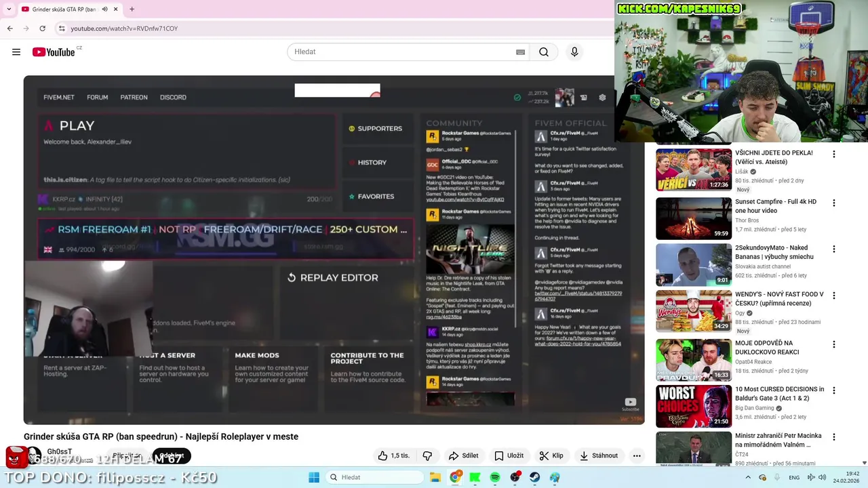
Task: Go to the YouTube home logo
Action: pyautogui.click(x=54, y=52)
